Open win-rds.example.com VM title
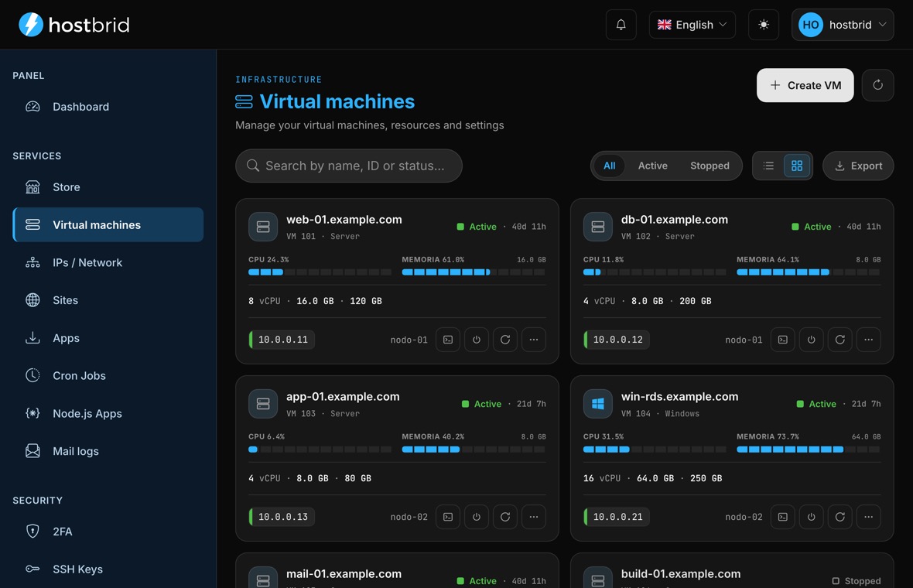The width and height of the screenshot is (913, 588). click(679, 397)
